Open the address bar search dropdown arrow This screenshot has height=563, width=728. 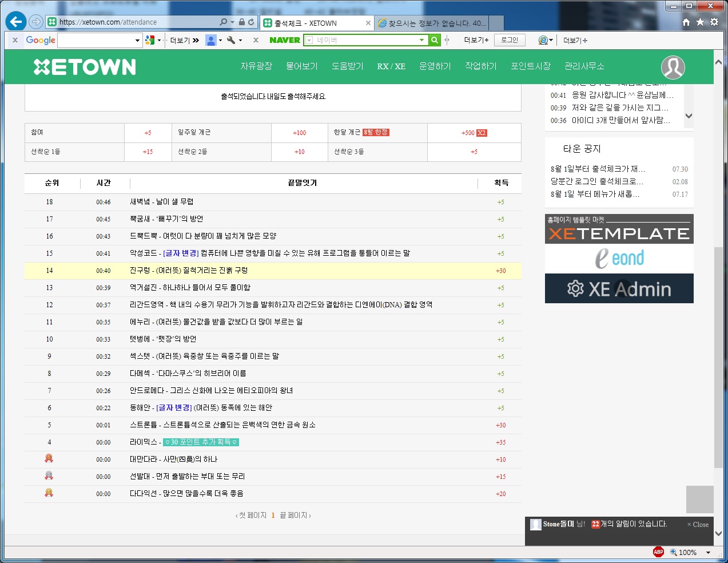(x=232, y=22)
